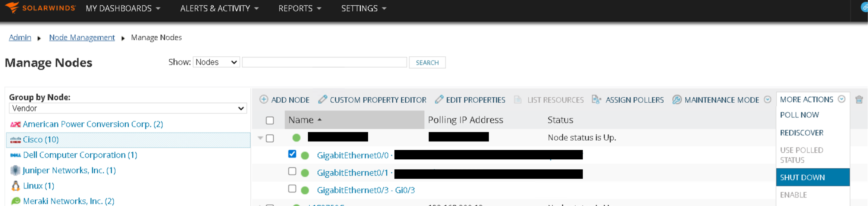The height and width of the screenshot is (206, 868).
Task: Select Shut Down from More Actions
Action: point(813,177)
